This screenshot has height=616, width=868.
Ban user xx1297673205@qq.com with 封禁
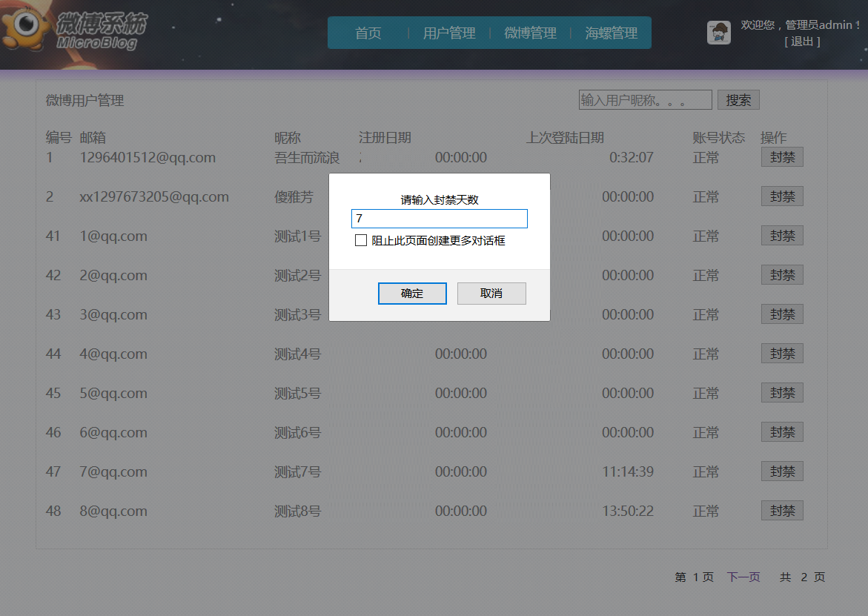782,196
